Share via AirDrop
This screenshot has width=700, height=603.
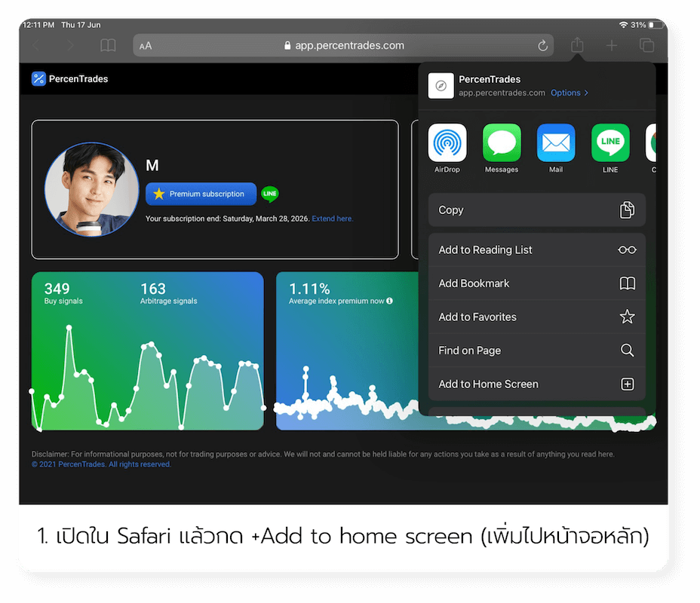[447, 148]
